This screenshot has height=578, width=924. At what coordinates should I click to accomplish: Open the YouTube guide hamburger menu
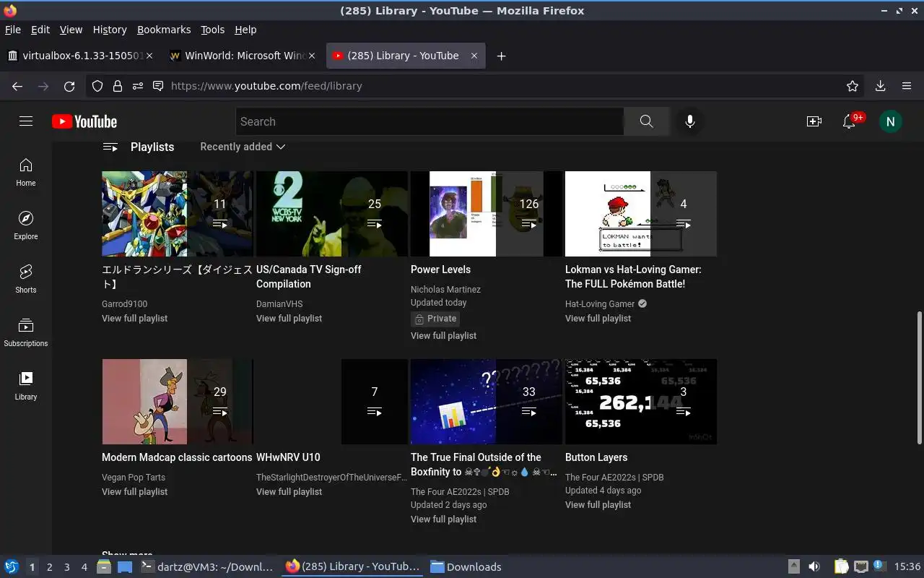pos(26,121)
